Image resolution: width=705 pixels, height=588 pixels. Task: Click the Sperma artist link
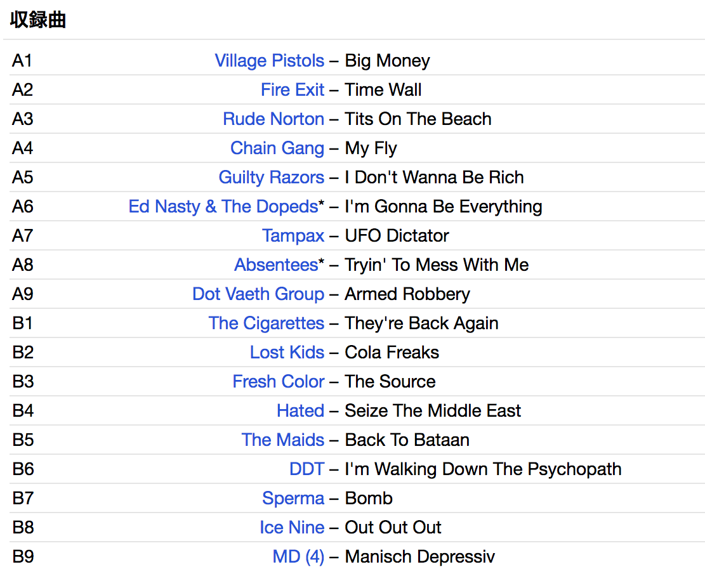293,499
